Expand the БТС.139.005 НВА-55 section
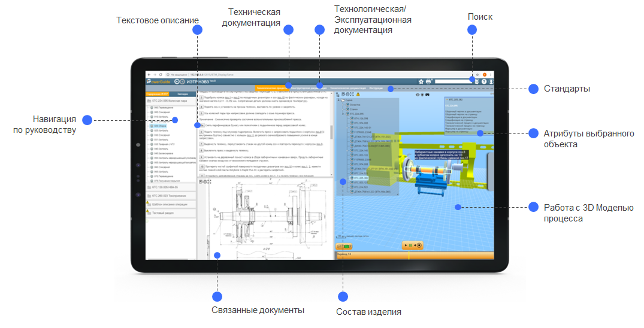644x328 pixels. click(x=171, y=187)
